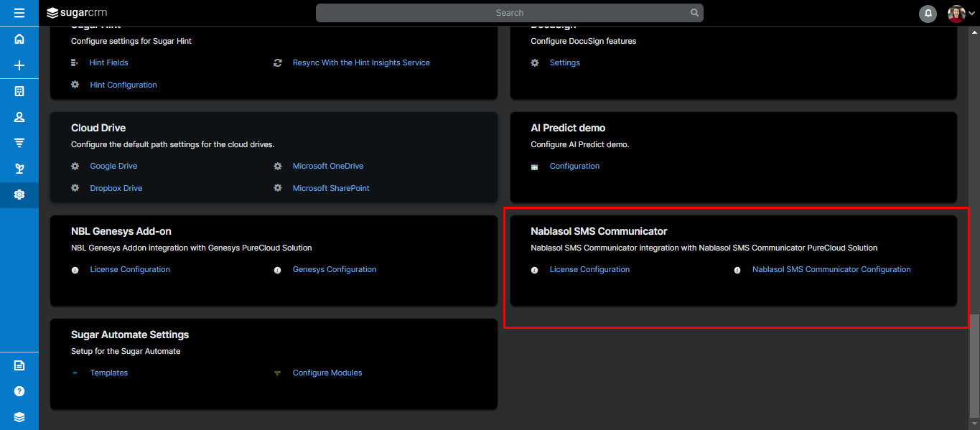This screenshot has height=430, width=980.
Task: Click info icon beside Genesys Configuration
Action: (x=277, y=271)
